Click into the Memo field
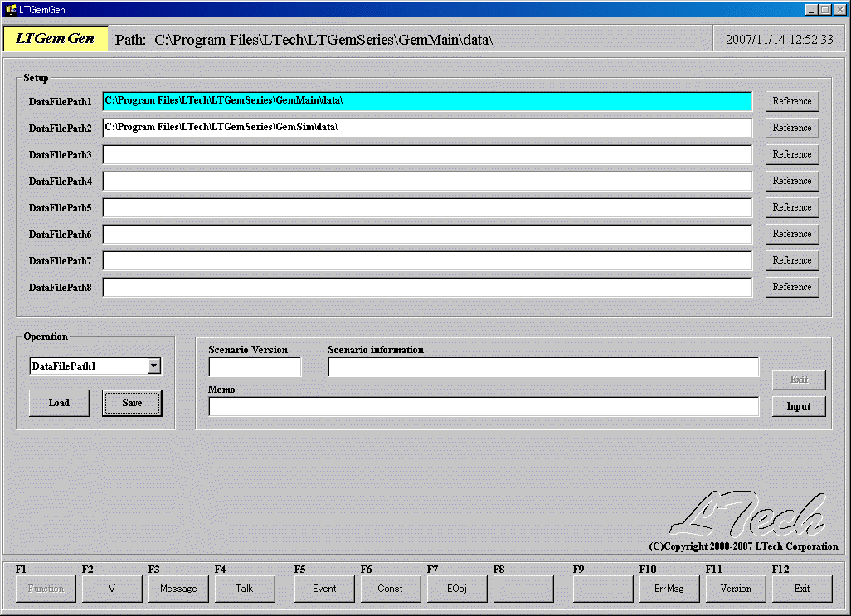The width and height of the screenshot is (851, 616). 483,406
